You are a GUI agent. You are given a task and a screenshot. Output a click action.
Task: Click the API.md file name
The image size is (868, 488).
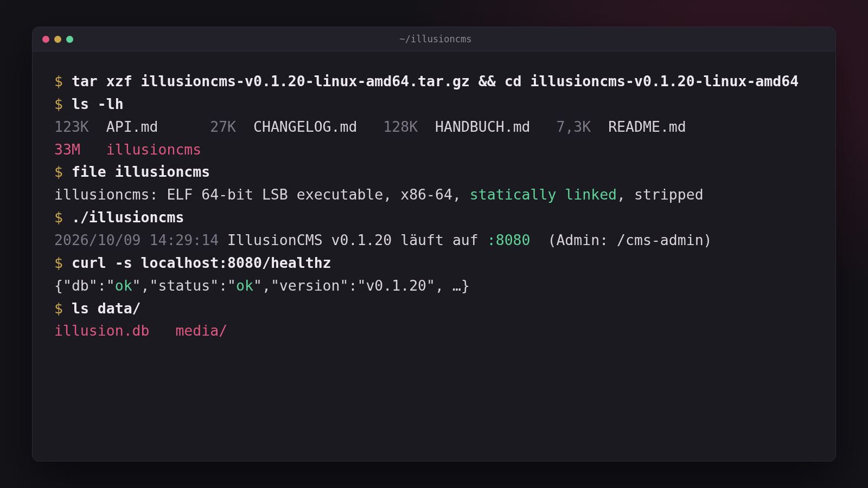click(x=132, y=127)
